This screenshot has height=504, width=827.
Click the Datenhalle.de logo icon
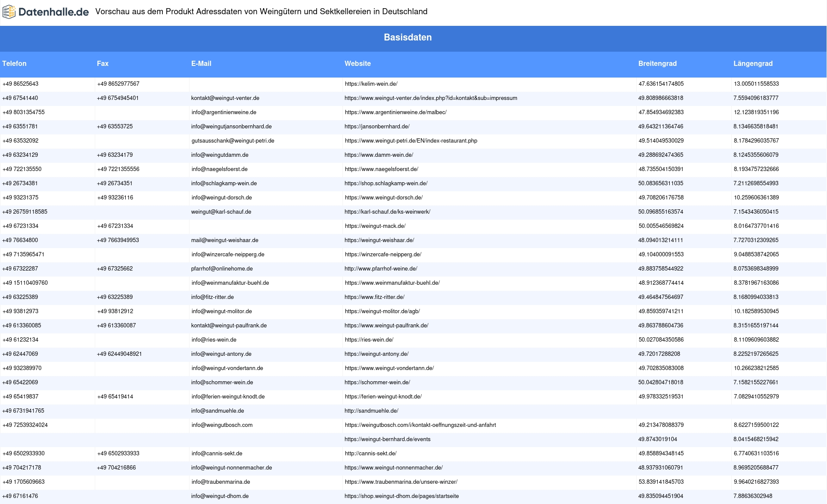pyautogui.click(x=9, y=12)
